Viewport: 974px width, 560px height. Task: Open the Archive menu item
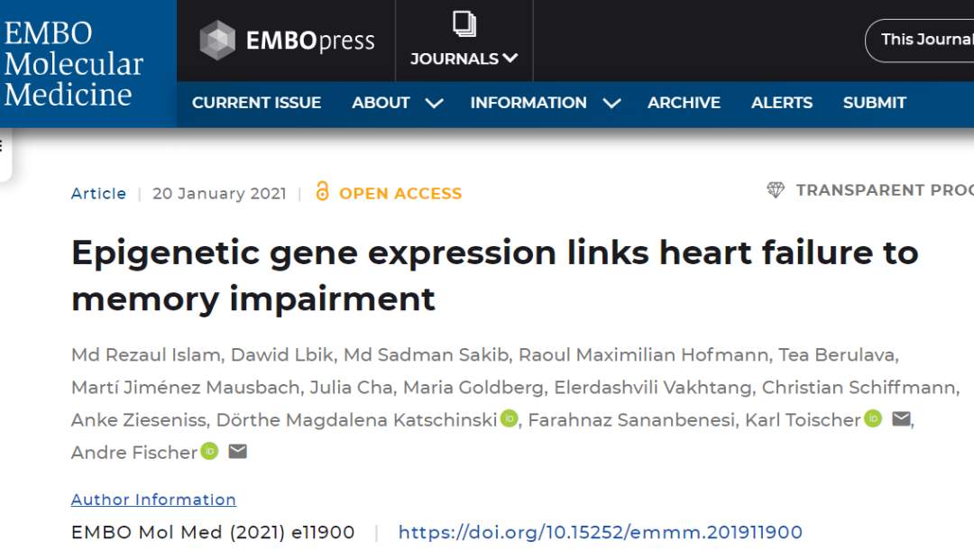click(684, 103)
